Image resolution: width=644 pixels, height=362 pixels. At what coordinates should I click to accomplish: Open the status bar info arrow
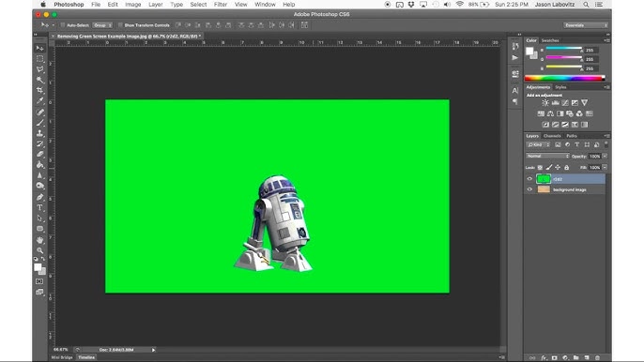pyautogui.click(x=153, y=350)
